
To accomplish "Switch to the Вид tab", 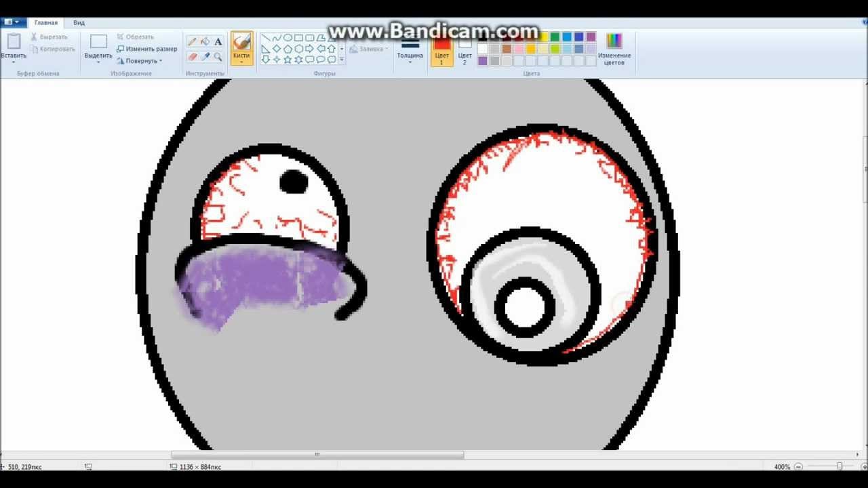I will [79, 22].
